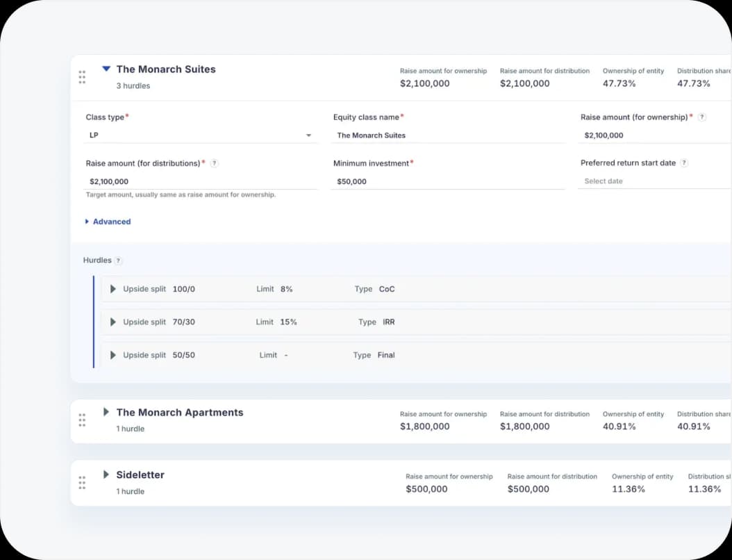
Task: Expand the Upside split 100/0 CoC hurdle
Action: click(113, 288)
